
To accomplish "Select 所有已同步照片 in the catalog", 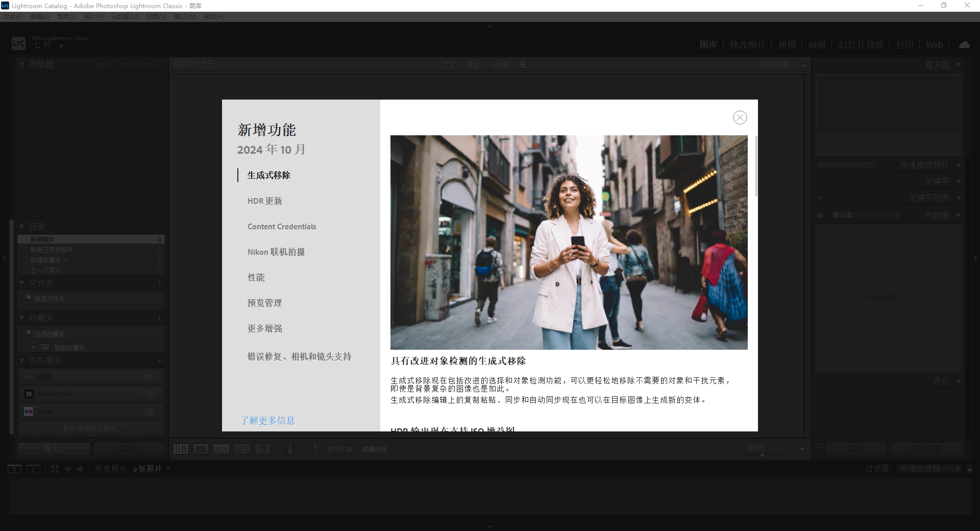I will tap(91, 250).
